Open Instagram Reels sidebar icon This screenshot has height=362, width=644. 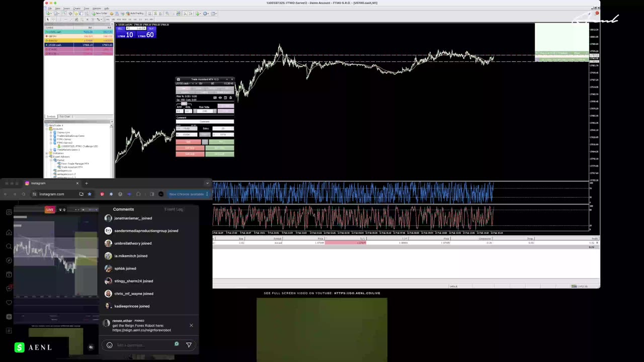pos(9,275)
